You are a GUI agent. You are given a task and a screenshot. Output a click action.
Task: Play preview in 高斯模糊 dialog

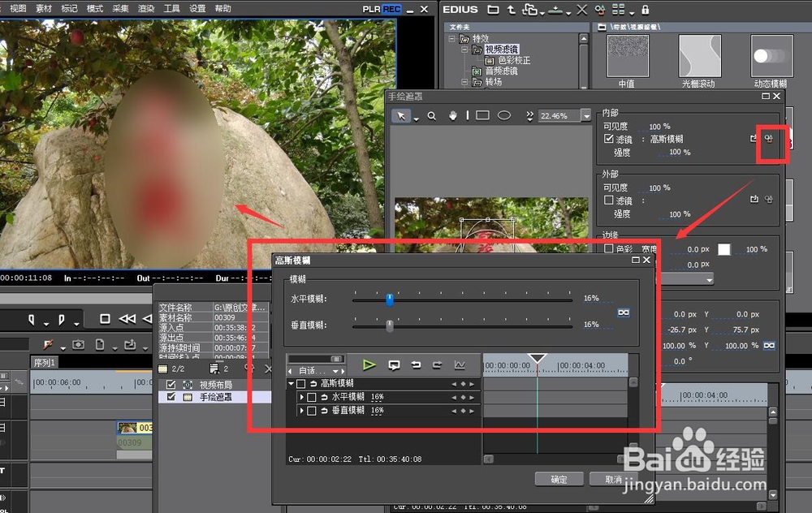[369, 365]
